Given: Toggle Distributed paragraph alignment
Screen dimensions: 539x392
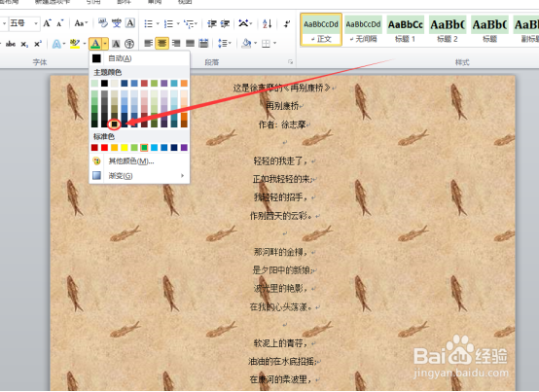Looking at the screenshot, I should pyautogui.click(x=203, y=44).
